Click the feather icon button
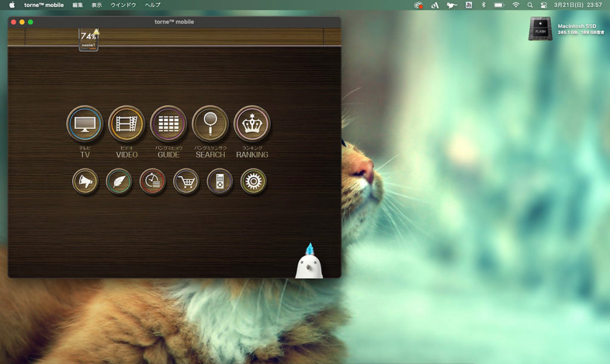Screen dimensions: 610x364 (119, 181)
